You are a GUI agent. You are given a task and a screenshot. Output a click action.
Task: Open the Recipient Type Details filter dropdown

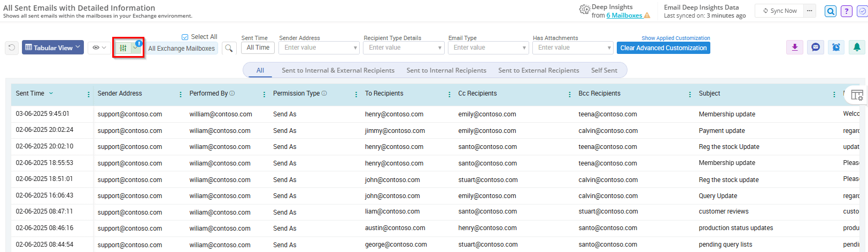(404, 48)
